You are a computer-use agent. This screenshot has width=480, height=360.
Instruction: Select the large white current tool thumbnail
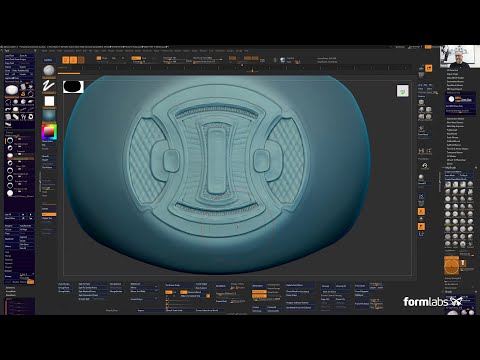click(12, 90)
